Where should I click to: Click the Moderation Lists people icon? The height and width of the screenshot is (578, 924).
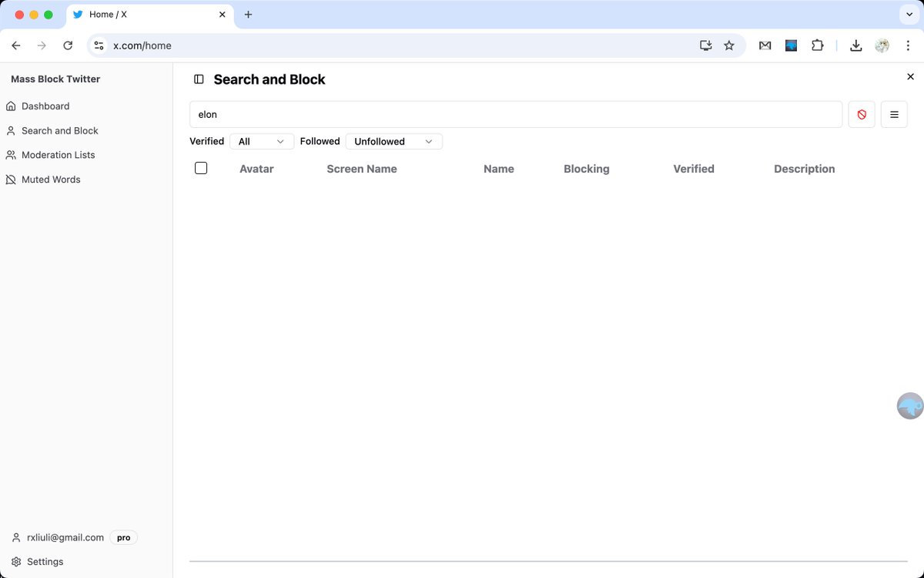click(11, 155)
